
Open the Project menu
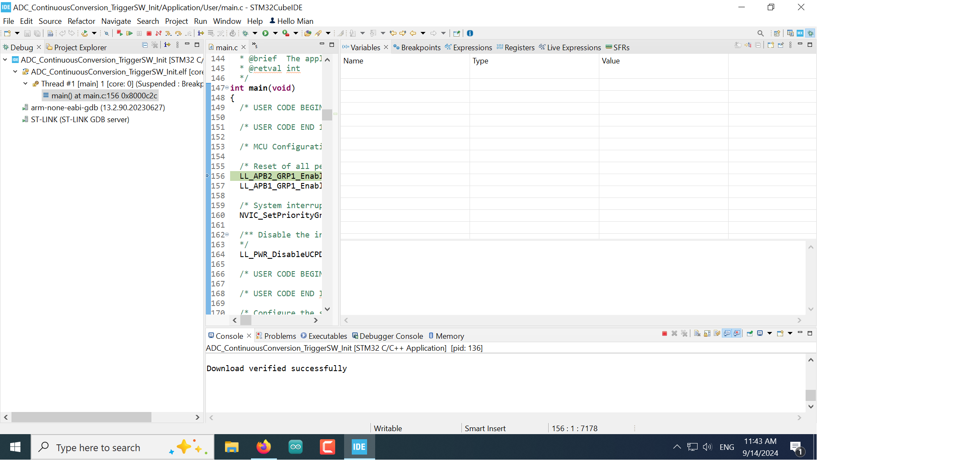pyautogui.click(x=176, y=21)
